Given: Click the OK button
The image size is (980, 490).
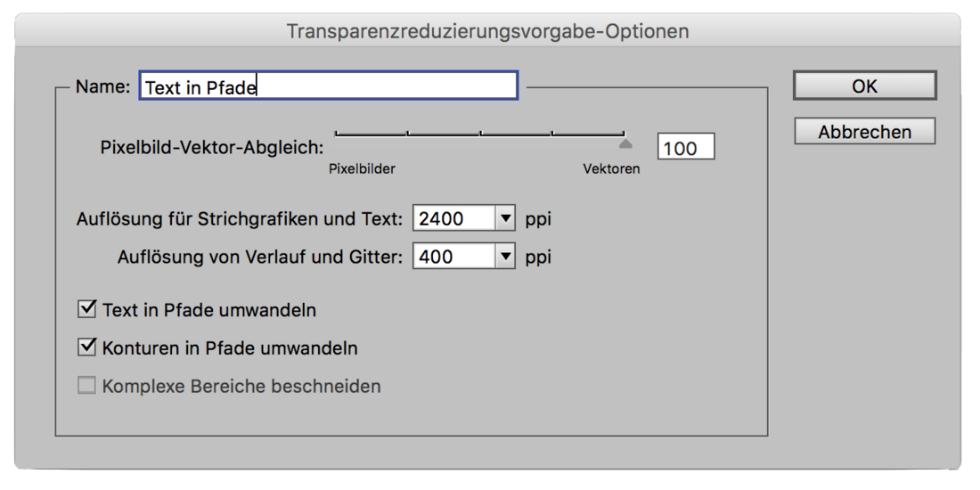Looking at the screenshot, I should (x=864, y=86).
